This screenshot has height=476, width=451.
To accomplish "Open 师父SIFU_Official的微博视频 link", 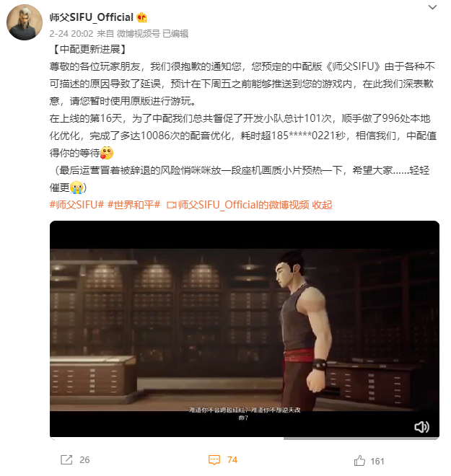I will [244, 205].
